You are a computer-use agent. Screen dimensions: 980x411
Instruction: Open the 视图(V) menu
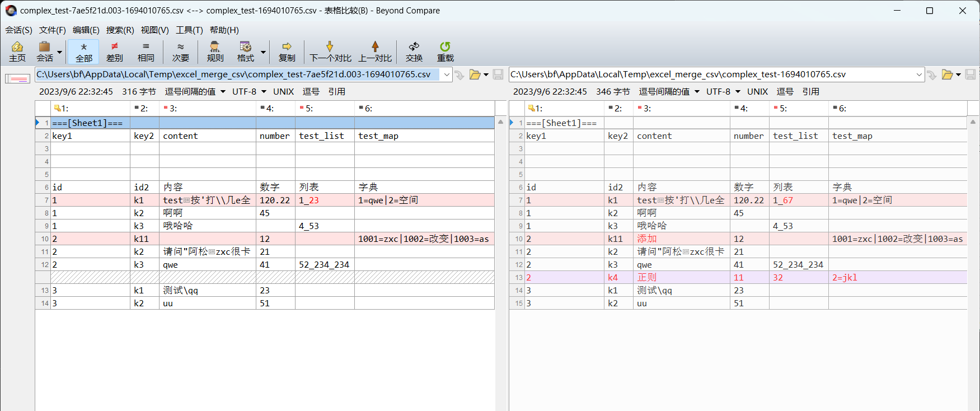155,30
